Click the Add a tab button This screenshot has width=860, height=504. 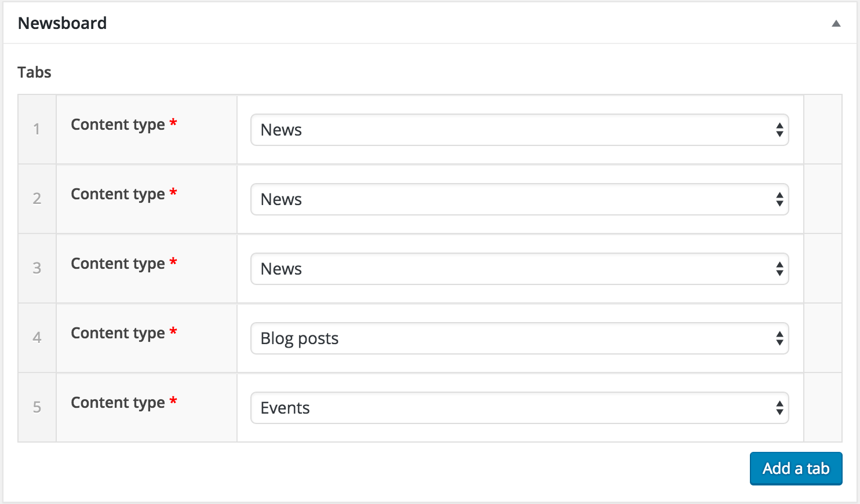(x=796, y=469)
